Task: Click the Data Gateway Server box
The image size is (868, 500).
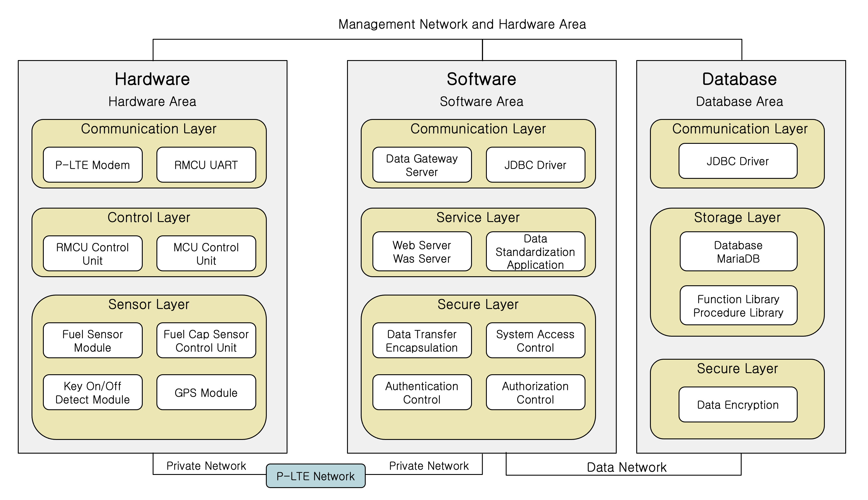Action: tap(422, 165)
